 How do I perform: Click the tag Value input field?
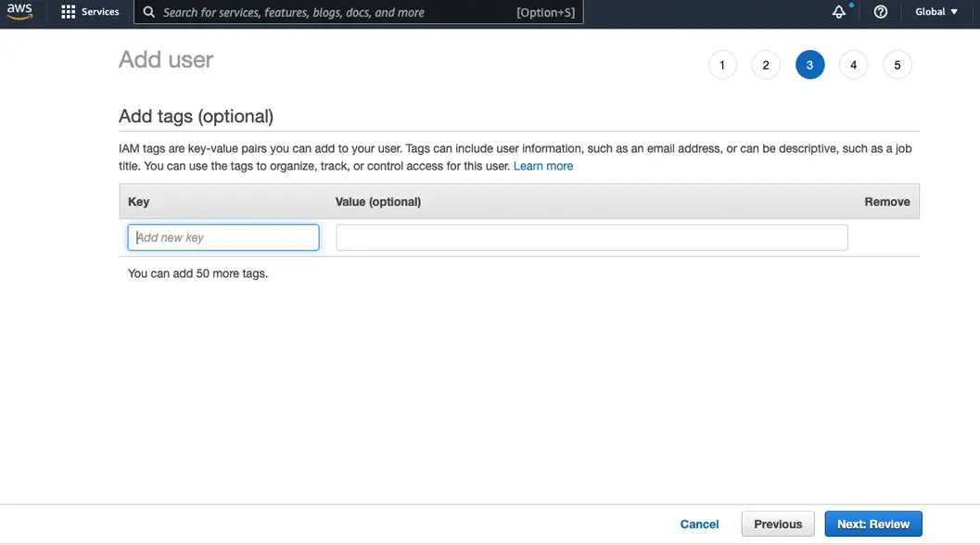pos(592,237)
